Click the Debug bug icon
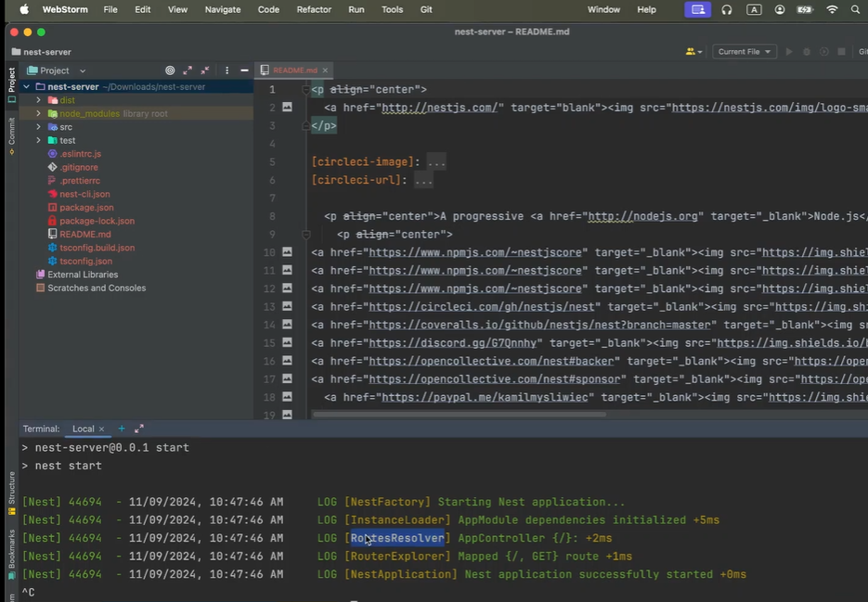The image size is (868, 602). (807, 51)
